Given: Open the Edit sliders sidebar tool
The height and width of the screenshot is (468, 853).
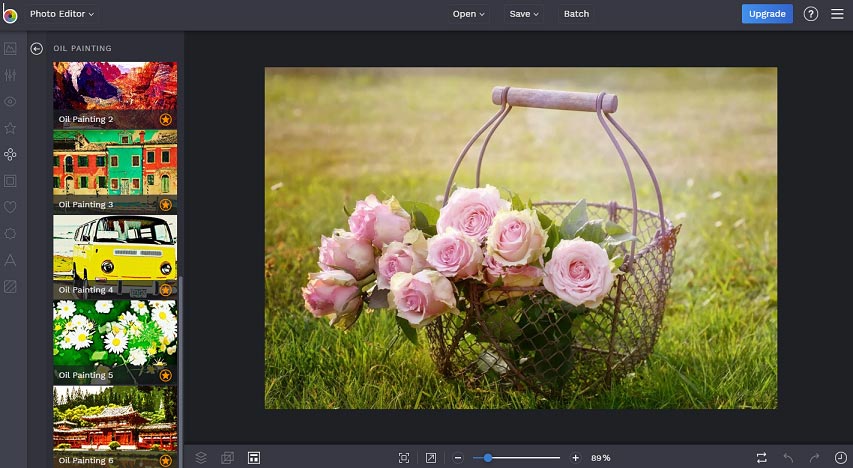Looking at the screenshot, I should point(10,75).
